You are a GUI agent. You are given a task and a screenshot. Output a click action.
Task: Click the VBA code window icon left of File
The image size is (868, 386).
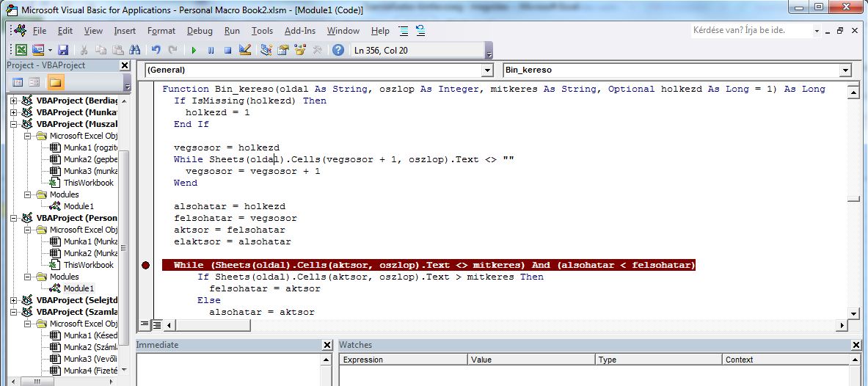21,31
